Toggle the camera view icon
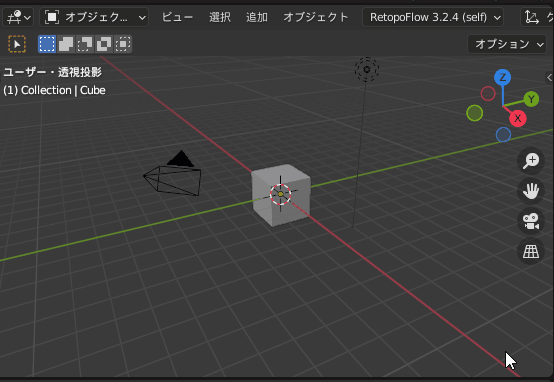 pyautogui.click(x=531, y=222)
